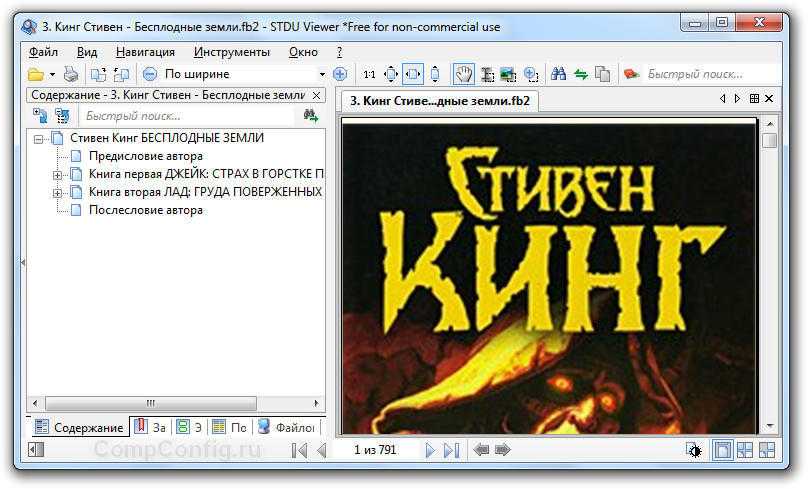This screenshot has width=808, height=489.
Task: Open brightness/contrast settings icon
Action: point(694,451)
